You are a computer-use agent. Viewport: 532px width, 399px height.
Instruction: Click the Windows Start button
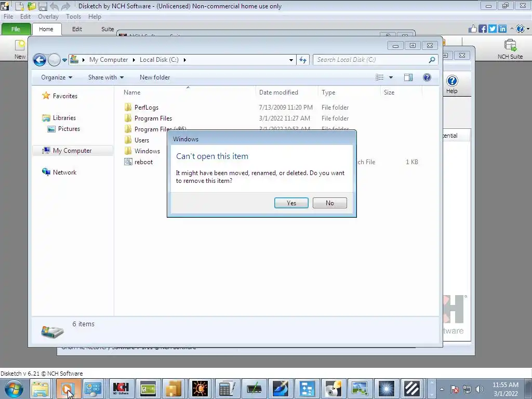click(x=14, y=389)
